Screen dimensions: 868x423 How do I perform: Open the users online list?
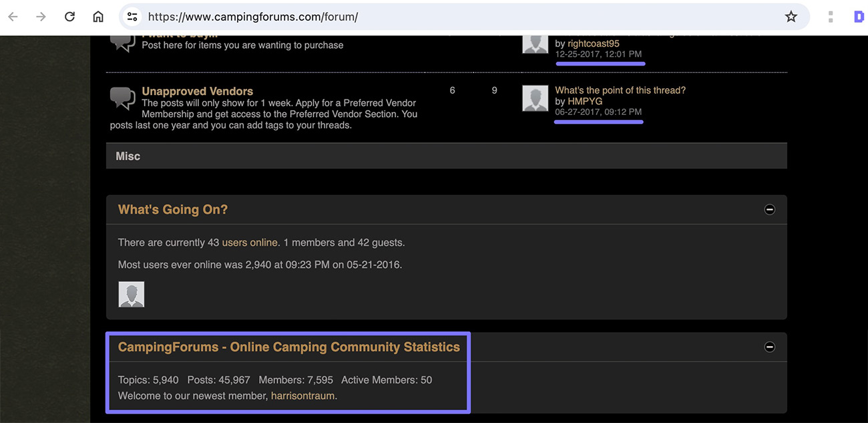click(250, 243)
